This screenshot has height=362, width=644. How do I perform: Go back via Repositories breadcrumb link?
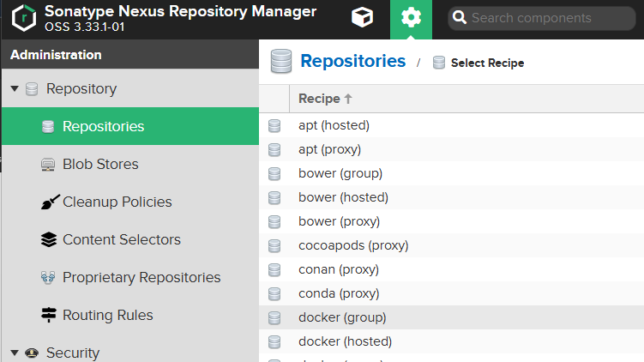click(352, 61)
